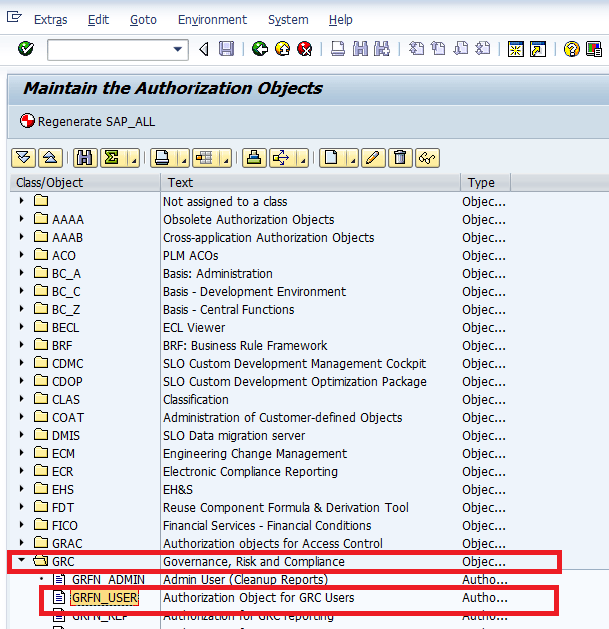Click the First Page icon
The width and height of the screenshot is (609, 629).
click(x=416, y=49)
